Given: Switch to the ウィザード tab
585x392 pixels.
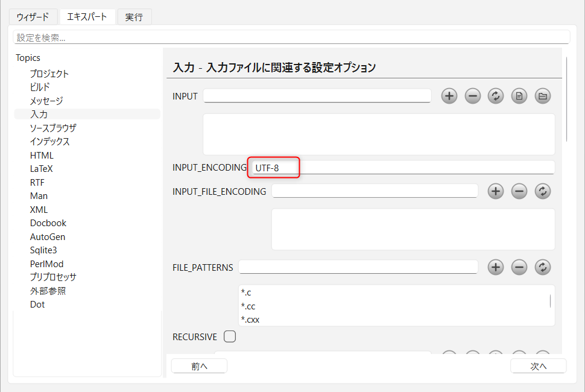Looking at the screenshot, I should [33, 17].
